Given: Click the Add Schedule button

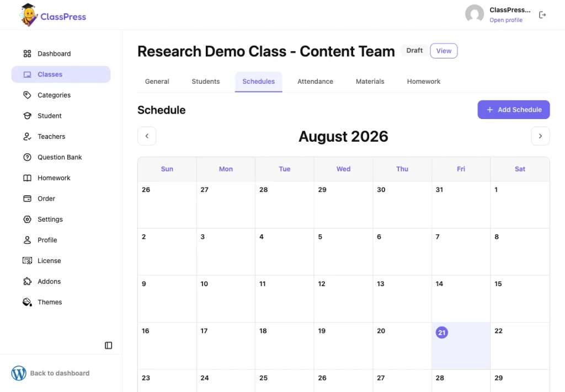Looking at the screenshot, I should click(514, 110).
